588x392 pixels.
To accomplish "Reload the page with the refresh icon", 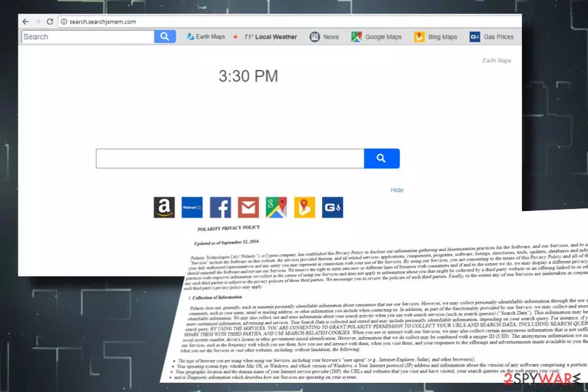I will tap(50, 22).
